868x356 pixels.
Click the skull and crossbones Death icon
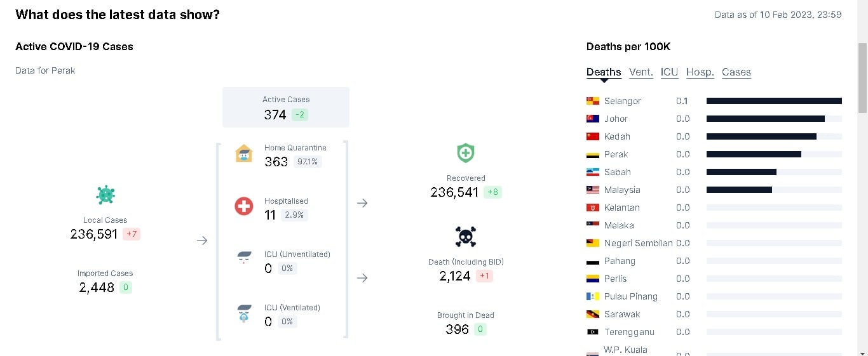pos(466,237)
